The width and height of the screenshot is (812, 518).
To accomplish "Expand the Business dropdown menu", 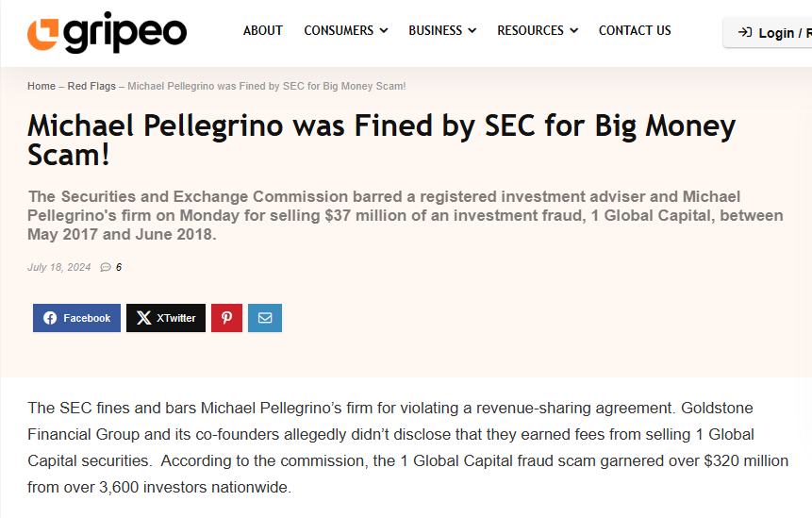I will click(x=442, y=30).
